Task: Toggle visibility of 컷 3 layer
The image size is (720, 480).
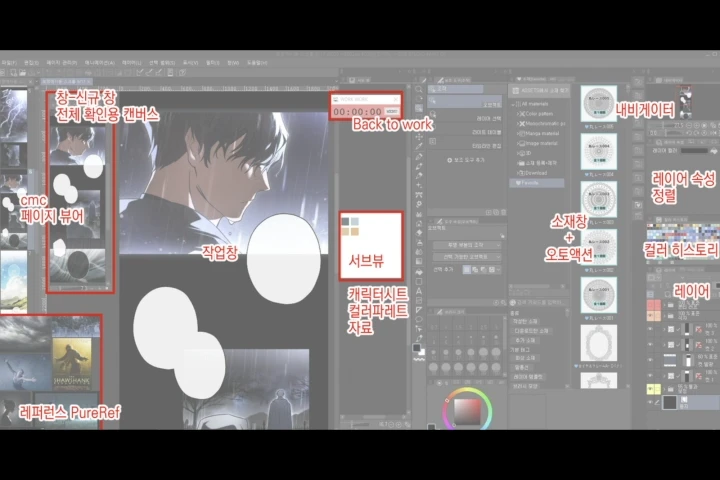Action: point(650,329)
